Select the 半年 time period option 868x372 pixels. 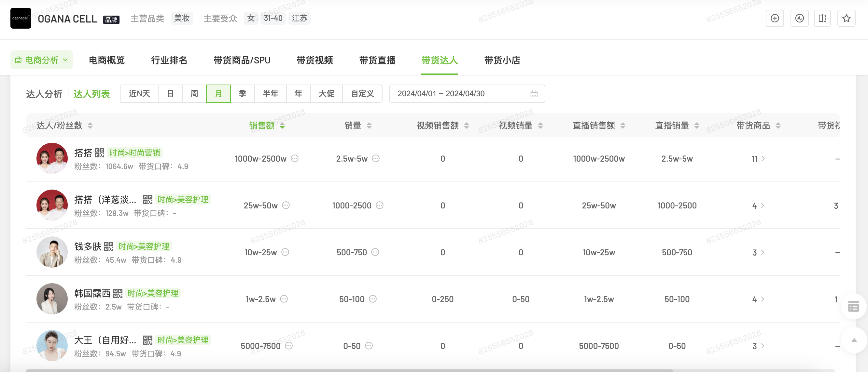pyautogui.click(x=270, y=94)
